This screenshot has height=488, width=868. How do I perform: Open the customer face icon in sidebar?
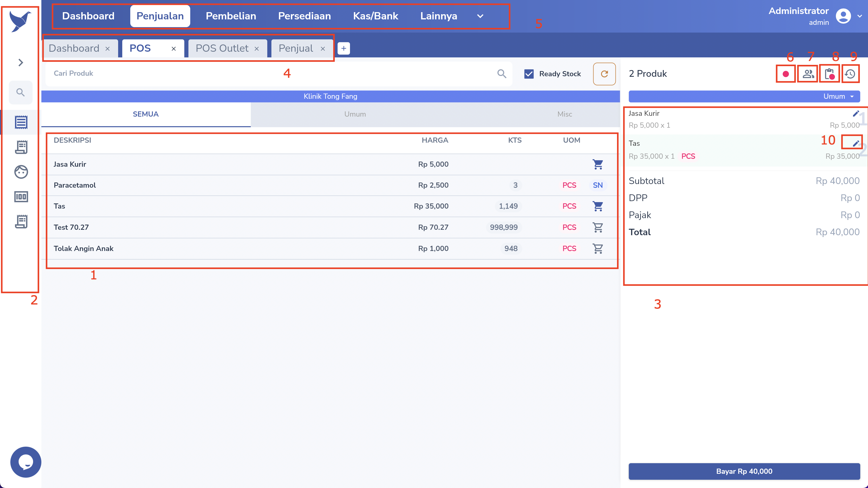coord(21,172)
